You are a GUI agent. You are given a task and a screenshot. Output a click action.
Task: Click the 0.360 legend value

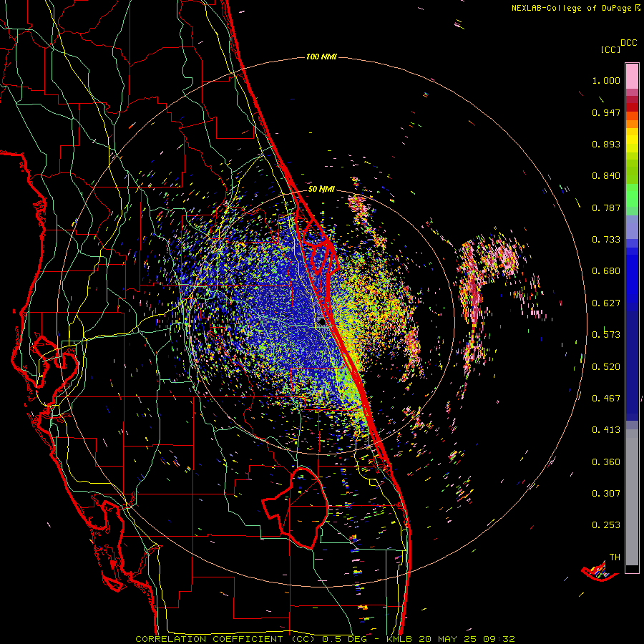[606, 462]
